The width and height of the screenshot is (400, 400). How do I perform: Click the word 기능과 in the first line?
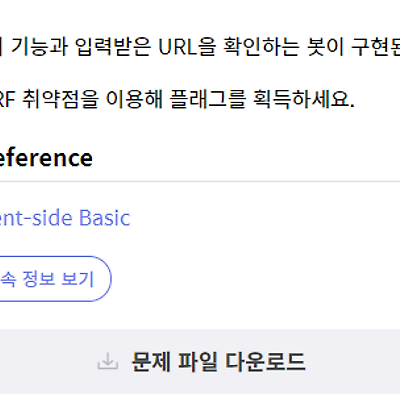[39, 47]
